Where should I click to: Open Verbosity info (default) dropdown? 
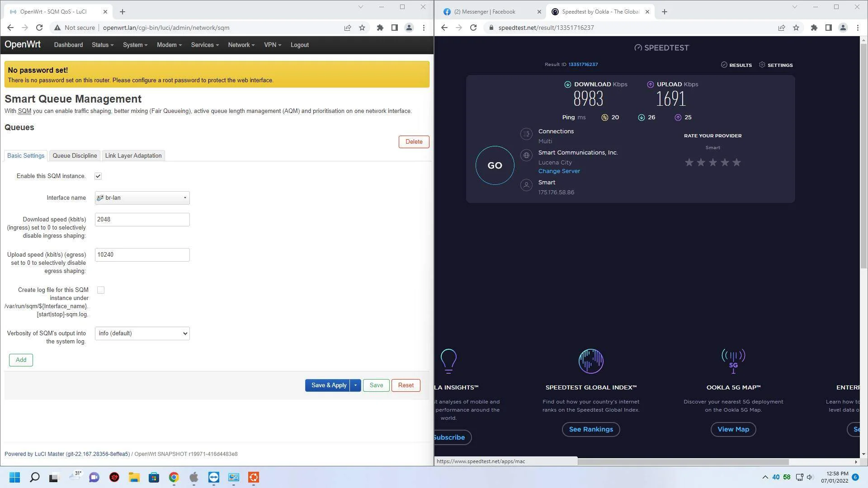142,333
